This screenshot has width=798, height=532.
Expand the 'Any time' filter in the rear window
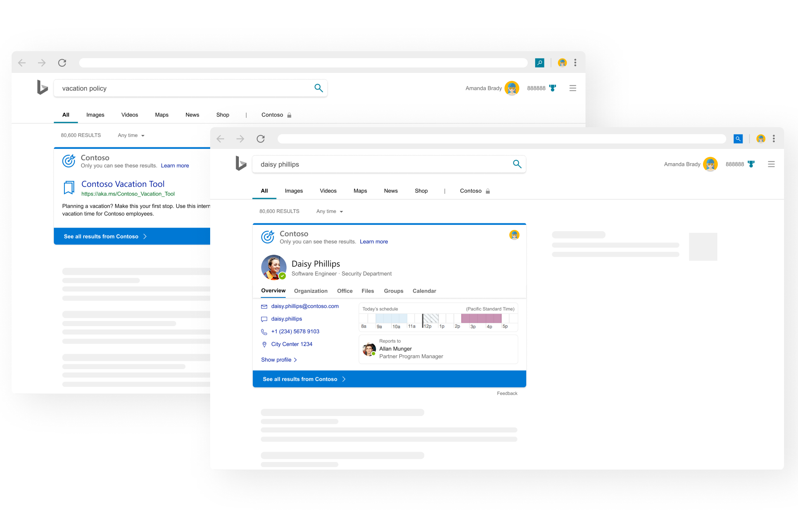click(131, 135)
